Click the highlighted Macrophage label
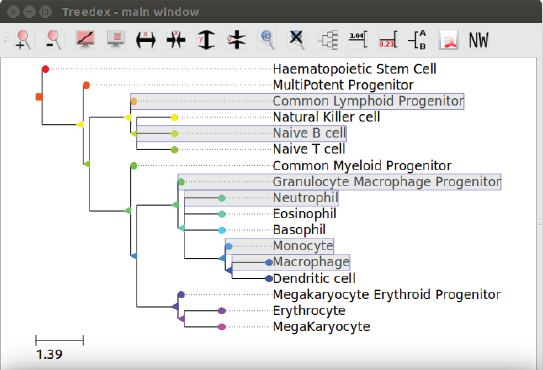Image resolution: width=543 pixels, height=370 pixels. pyautogui.click(x=311, y=262)
